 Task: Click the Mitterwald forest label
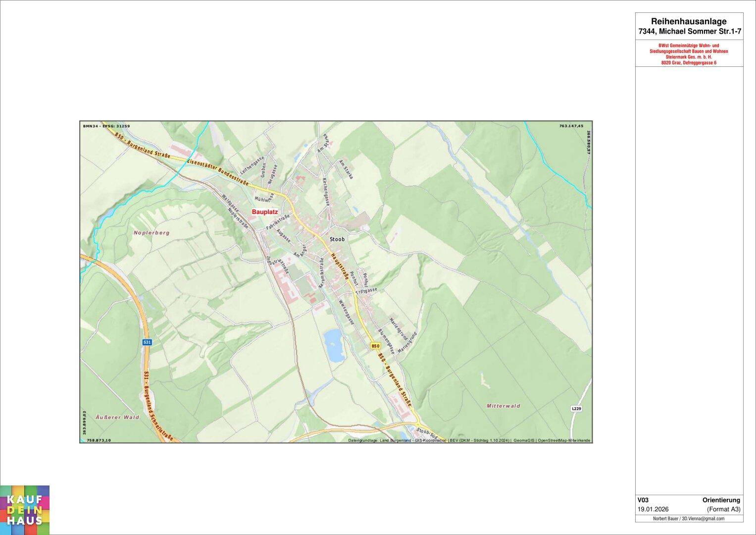coord(503,406)
